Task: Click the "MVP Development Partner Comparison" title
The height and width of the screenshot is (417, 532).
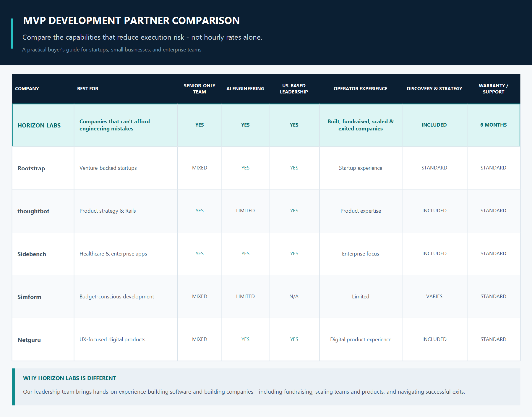Action: pyautogui.click(x=131, y=20)
